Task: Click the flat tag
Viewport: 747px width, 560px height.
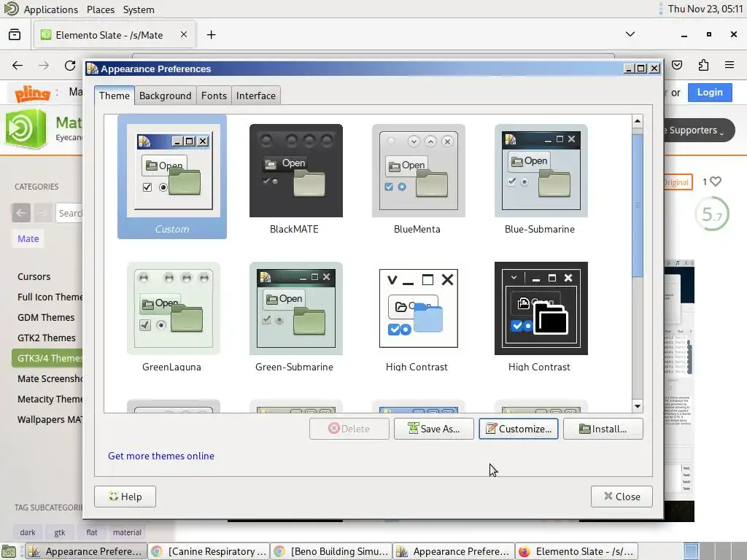Action: click(x=92, y=532)
